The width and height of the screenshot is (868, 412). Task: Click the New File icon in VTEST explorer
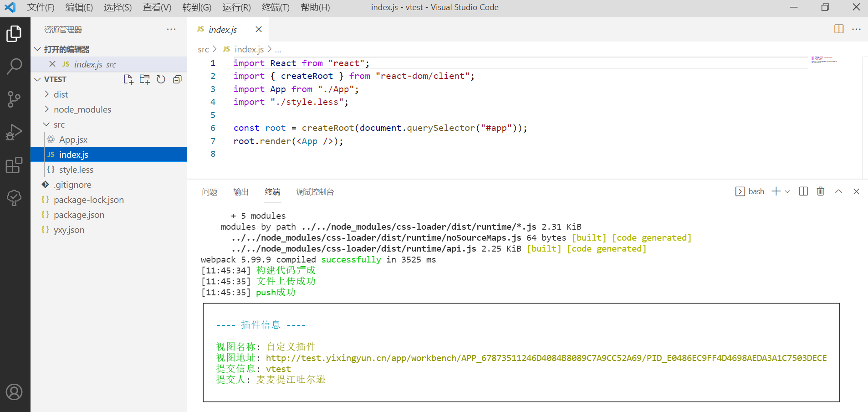[x=128, y=79]
